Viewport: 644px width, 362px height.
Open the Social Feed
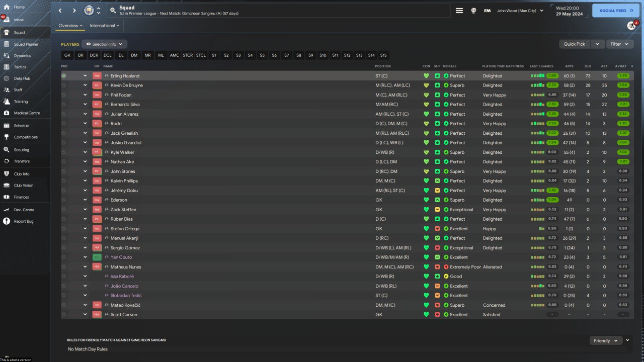tap(616, 11)
